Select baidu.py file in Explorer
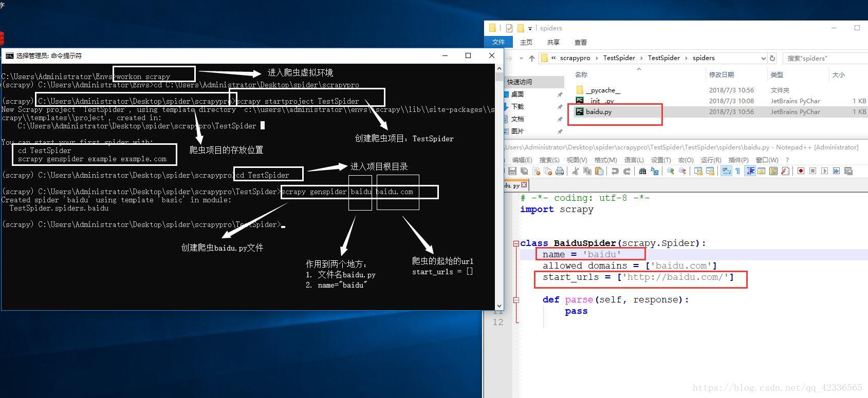The width and height of the screenshot is (868, 398). (599, 111)
